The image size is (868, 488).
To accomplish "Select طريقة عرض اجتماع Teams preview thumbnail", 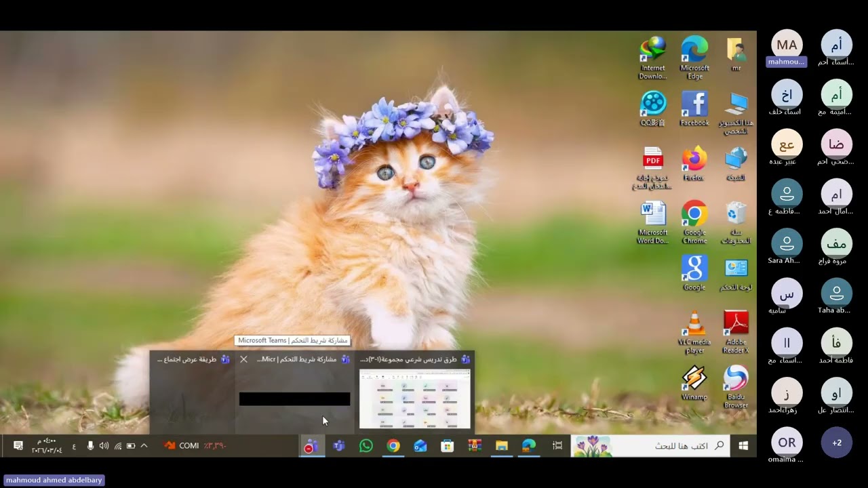I will (193, 392).
